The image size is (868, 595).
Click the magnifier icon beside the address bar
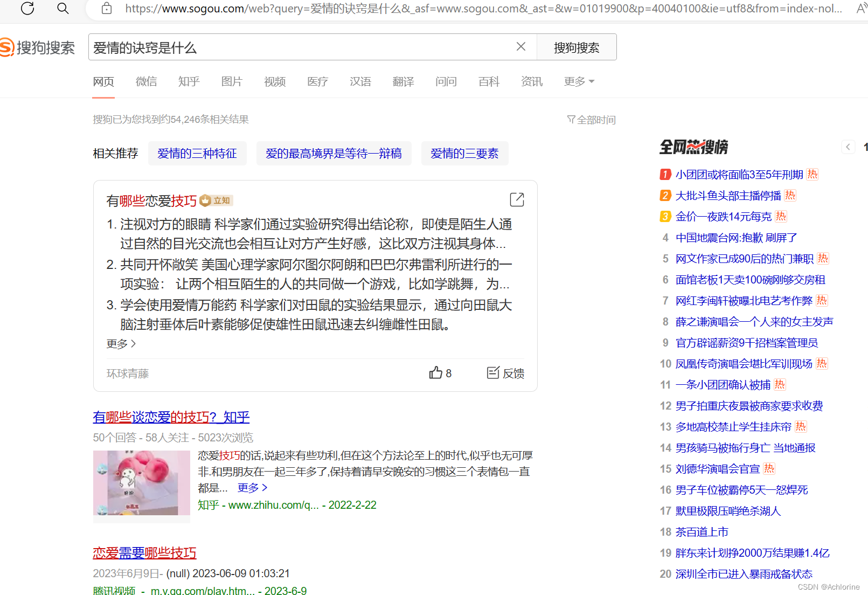(63, 9)
